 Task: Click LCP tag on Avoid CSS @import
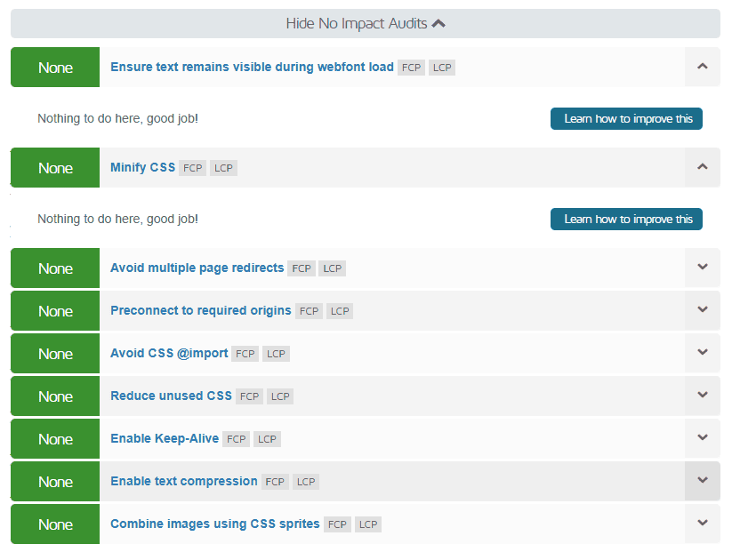(276, 354)
